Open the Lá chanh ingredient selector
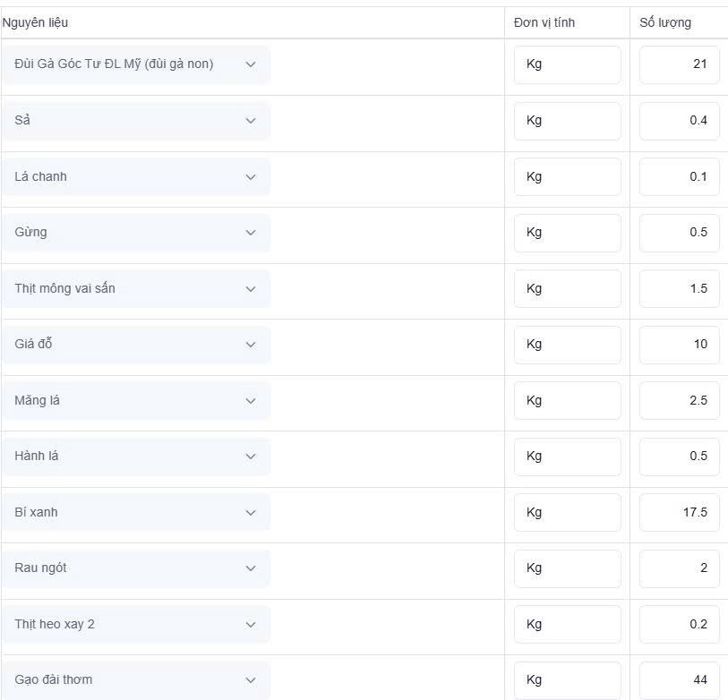The width and height of the screenshot is (728, 700). pyautogui.click(x=135, y=177)
